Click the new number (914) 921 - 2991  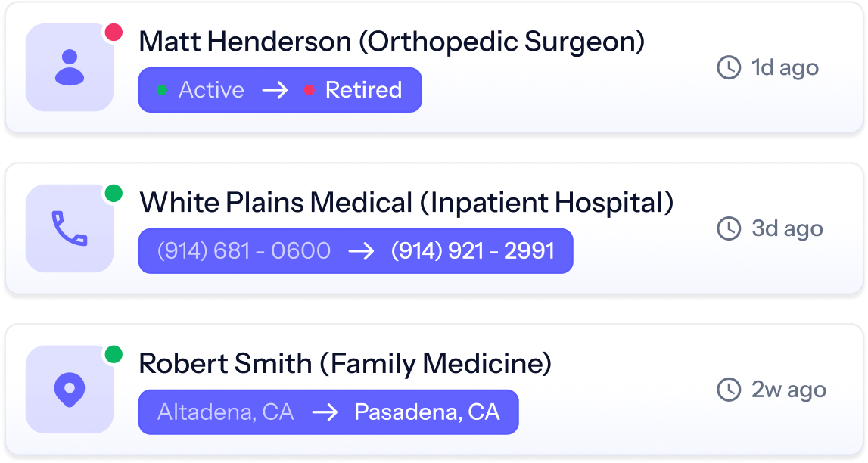pos(473,251)
